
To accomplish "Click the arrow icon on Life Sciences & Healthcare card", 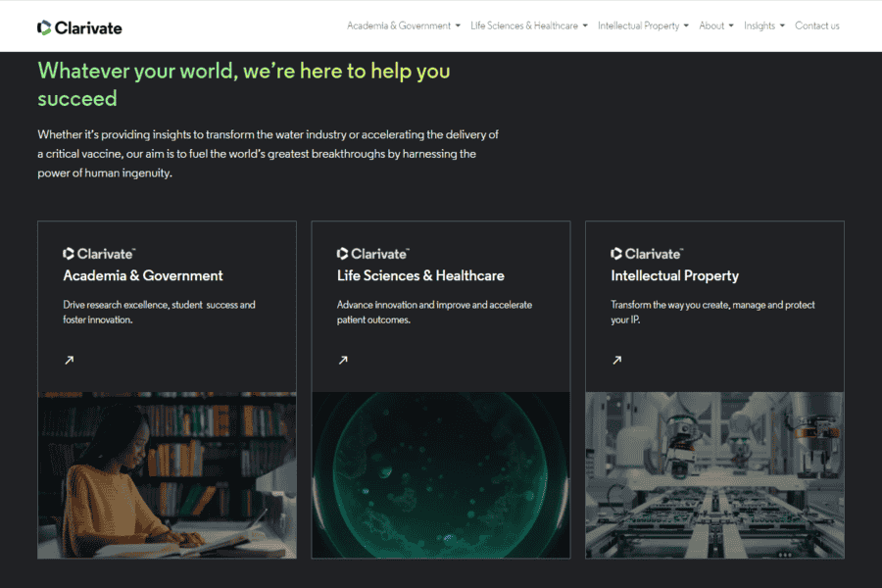I will [343, 360].
